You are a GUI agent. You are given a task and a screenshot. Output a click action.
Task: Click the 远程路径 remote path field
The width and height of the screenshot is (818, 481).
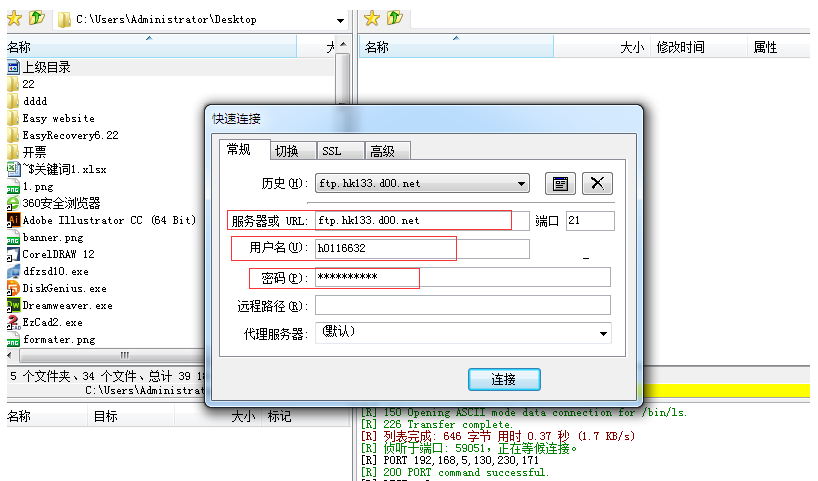click(x=463, y=305)
